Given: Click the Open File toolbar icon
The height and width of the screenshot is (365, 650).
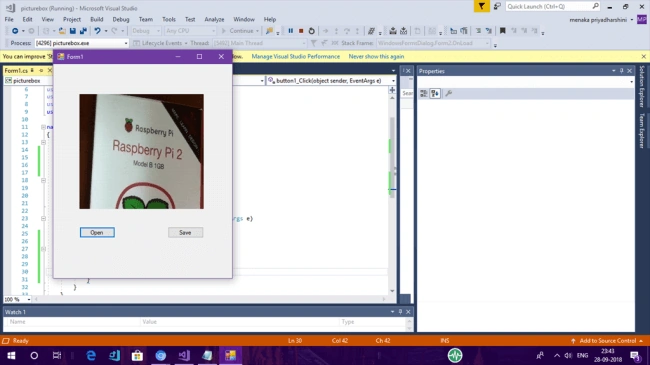Looking at the screenshot, I should (62, 31).
